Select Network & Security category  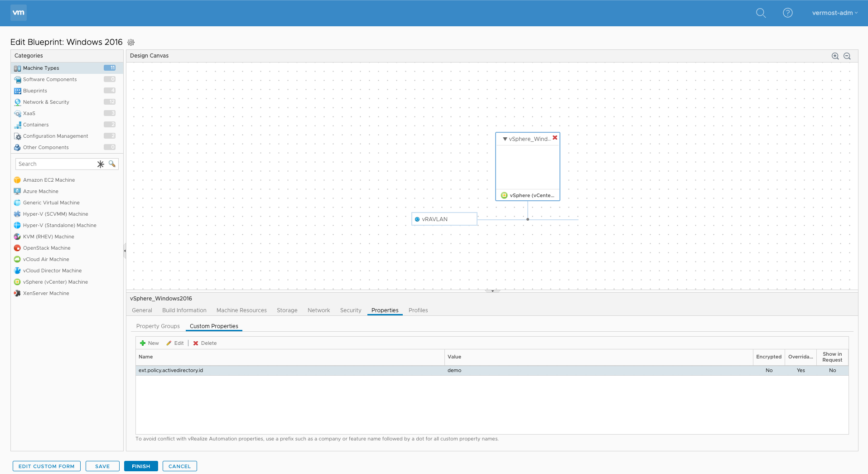click(67, 102)
